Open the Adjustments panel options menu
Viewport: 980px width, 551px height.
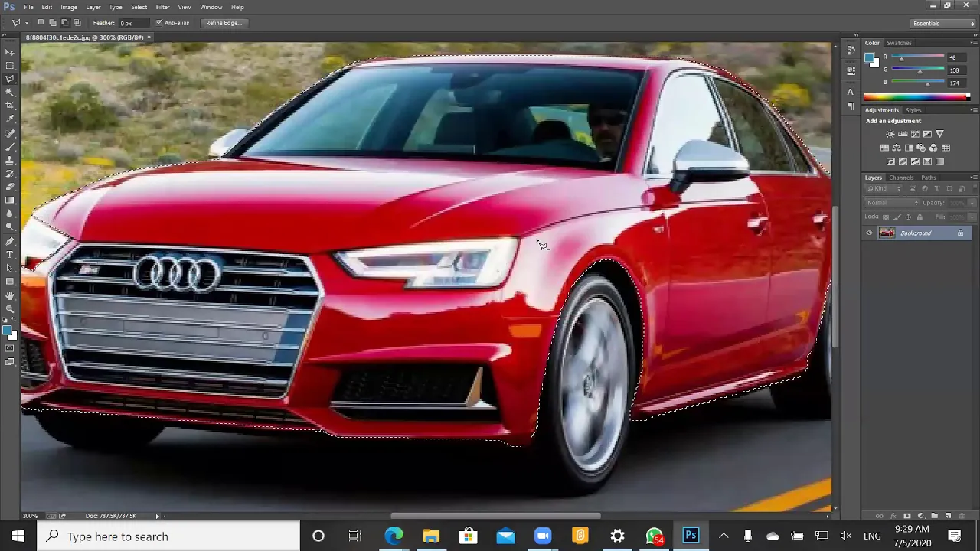tap(973, 110)
